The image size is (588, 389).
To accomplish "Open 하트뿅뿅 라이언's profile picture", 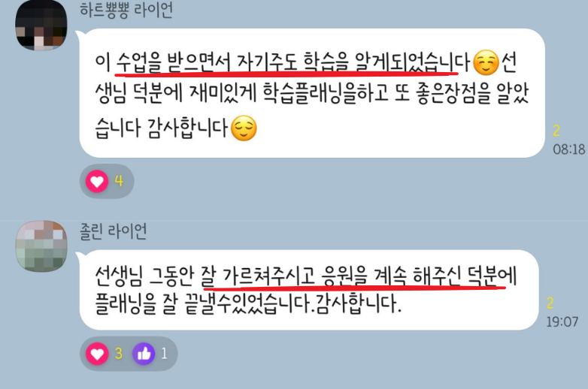I will point(41,25).
